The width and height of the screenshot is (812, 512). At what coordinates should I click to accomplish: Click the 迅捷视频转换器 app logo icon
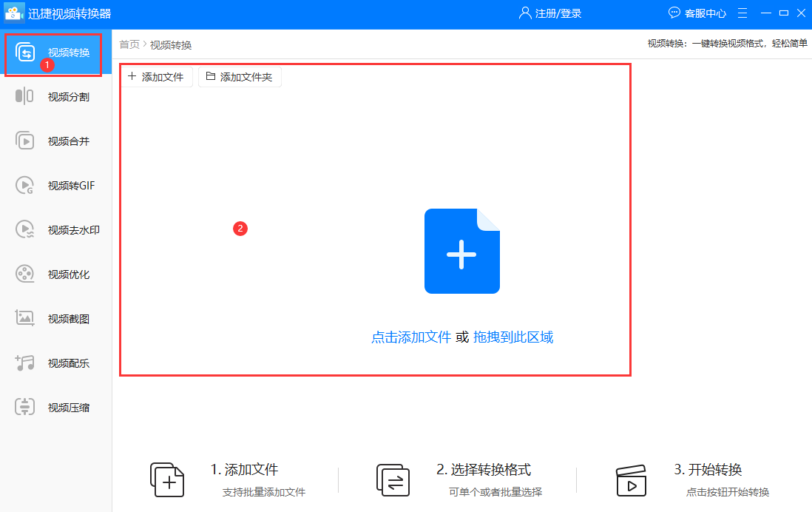coord(14,13)
